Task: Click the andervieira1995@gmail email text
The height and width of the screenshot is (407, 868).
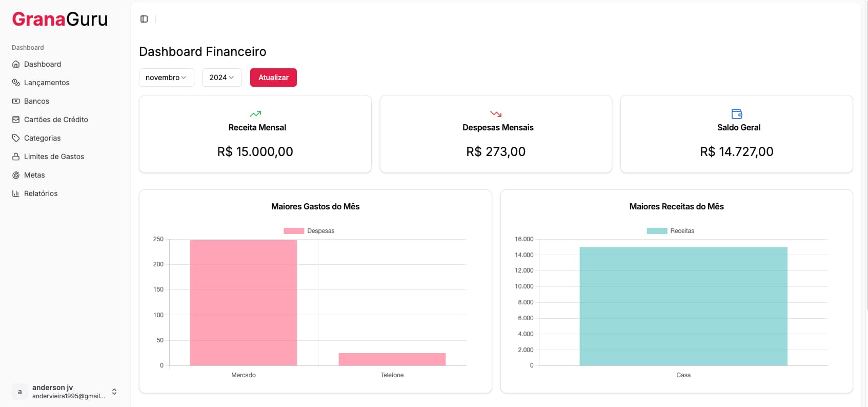Action: point(69,396)
